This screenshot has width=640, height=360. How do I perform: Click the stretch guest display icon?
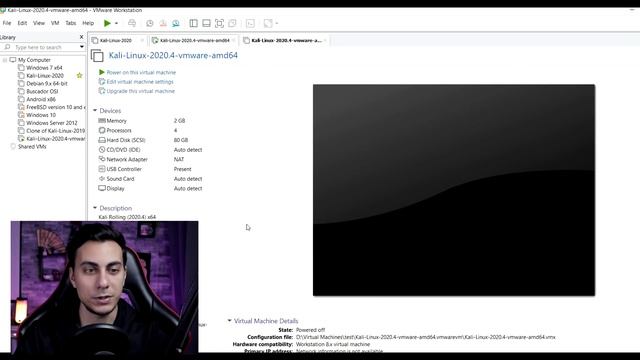268,23
